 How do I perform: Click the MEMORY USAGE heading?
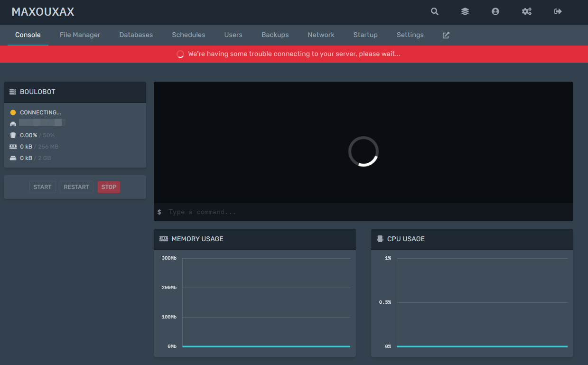[x=197, y=239]
